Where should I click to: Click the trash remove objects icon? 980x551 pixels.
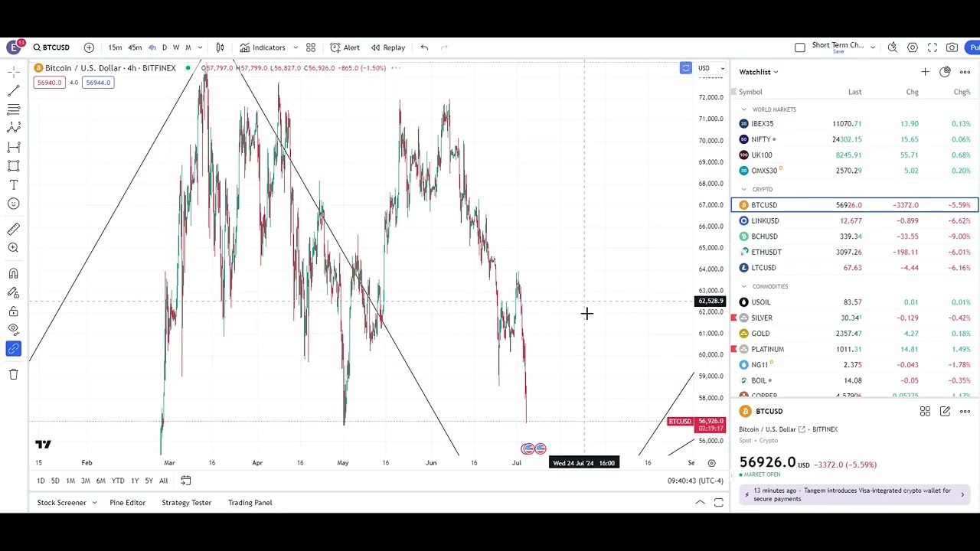click(13, 374)
